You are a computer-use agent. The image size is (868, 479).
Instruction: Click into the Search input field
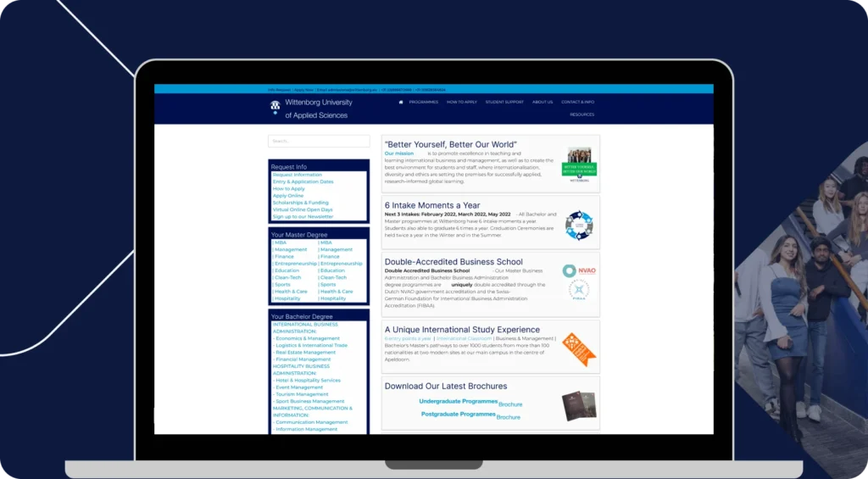click(319, 141)
